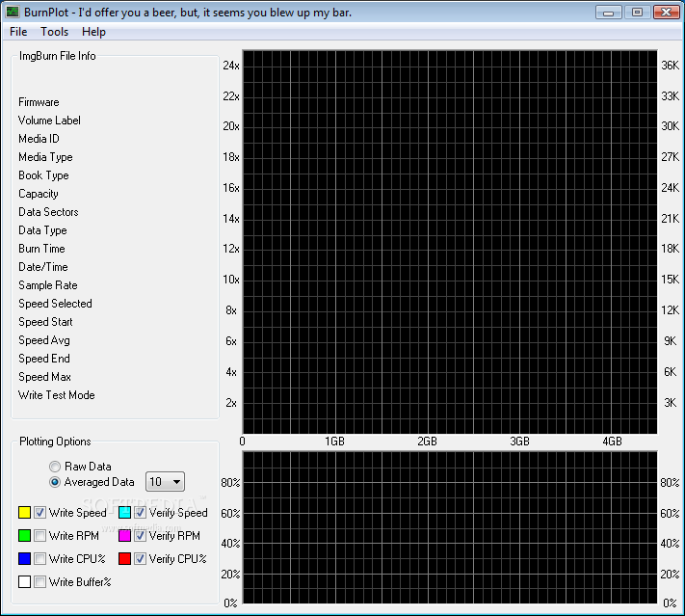This screenshot has width=685, height=616.
Task: Click the Sample Rate label
Action: coord(48,285)
